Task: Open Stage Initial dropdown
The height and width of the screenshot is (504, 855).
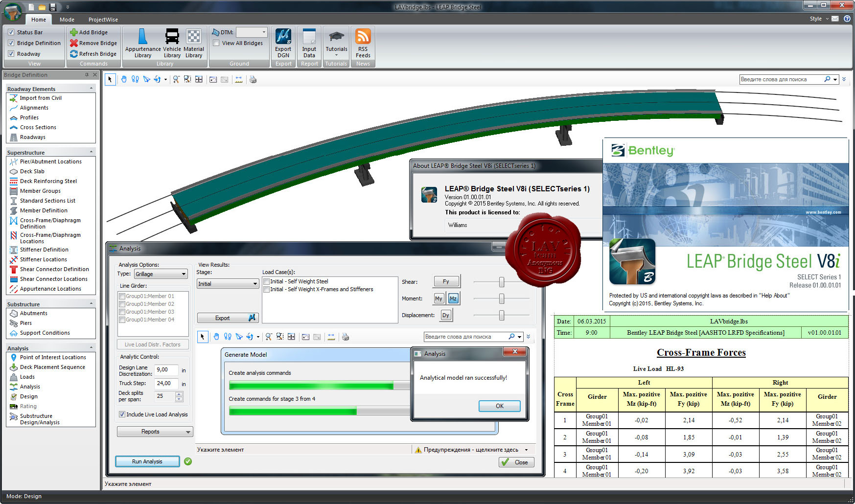Action: (x=228, y=284)
